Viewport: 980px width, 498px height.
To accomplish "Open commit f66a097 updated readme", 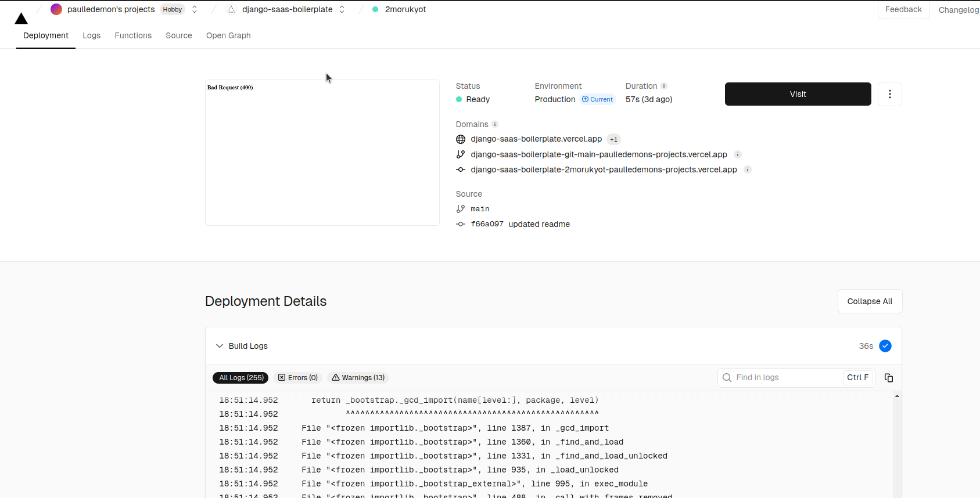I will coord(520,224).
